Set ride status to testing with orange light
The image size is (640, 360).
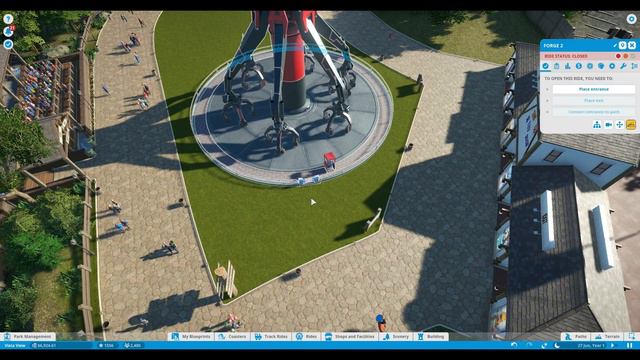626,56
